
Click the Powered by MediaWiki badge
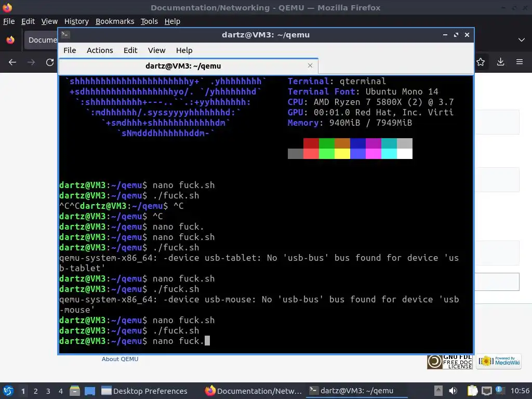(499, 362)
